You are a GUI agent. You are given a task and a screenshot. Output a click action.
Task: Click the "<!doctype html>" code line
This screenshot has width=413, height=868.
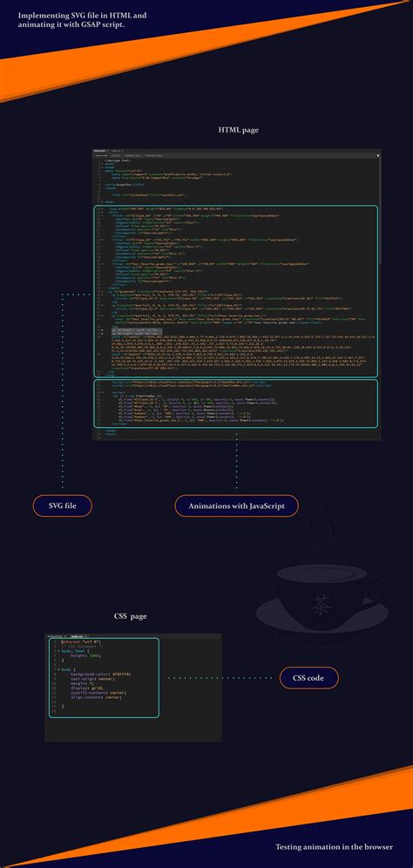click(118, 160)
